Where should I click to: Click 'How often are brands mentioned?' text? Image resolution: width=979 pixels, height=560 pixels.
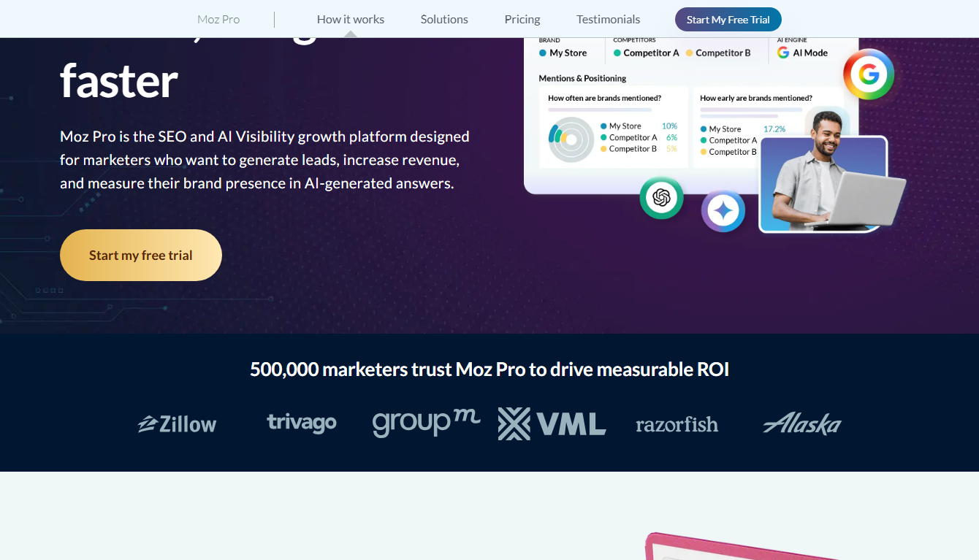point(604,98)
